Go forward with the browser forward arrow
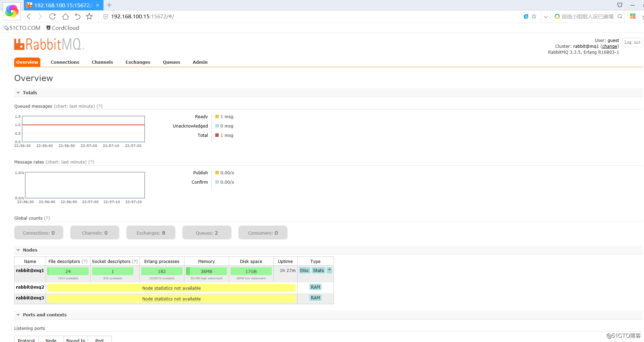This screenshot has height=342, width=644. click(40, 16)
